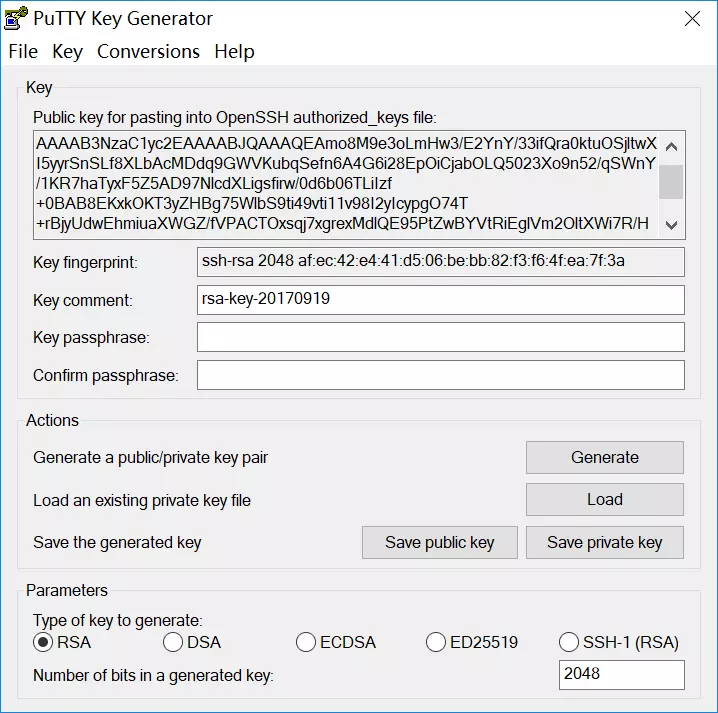The width and height of the screenshot is (718, 713).
Task: Click the number of bits field
Action: tap(621, 675)
